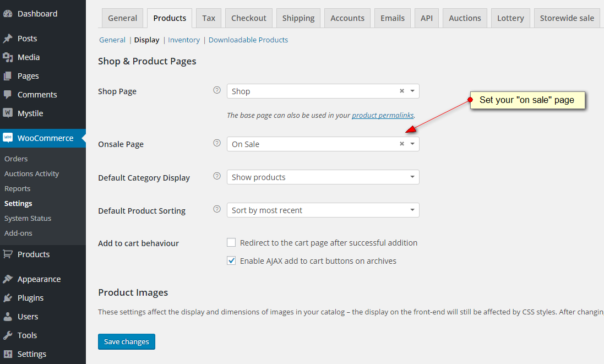Clear the Shop page selection with X
604x364 pixels.
point(402,91)
